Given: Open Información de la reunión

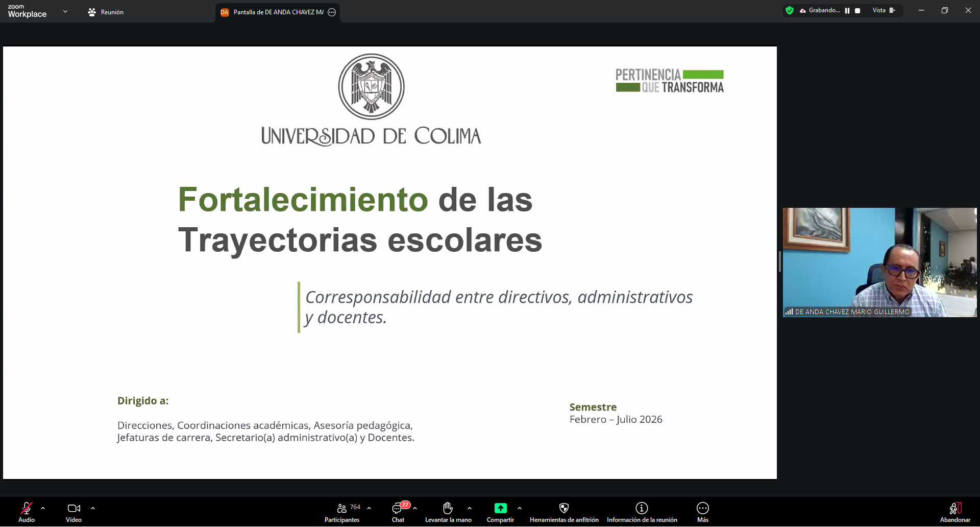Looking at the screenshot, I should pos(642,512).
